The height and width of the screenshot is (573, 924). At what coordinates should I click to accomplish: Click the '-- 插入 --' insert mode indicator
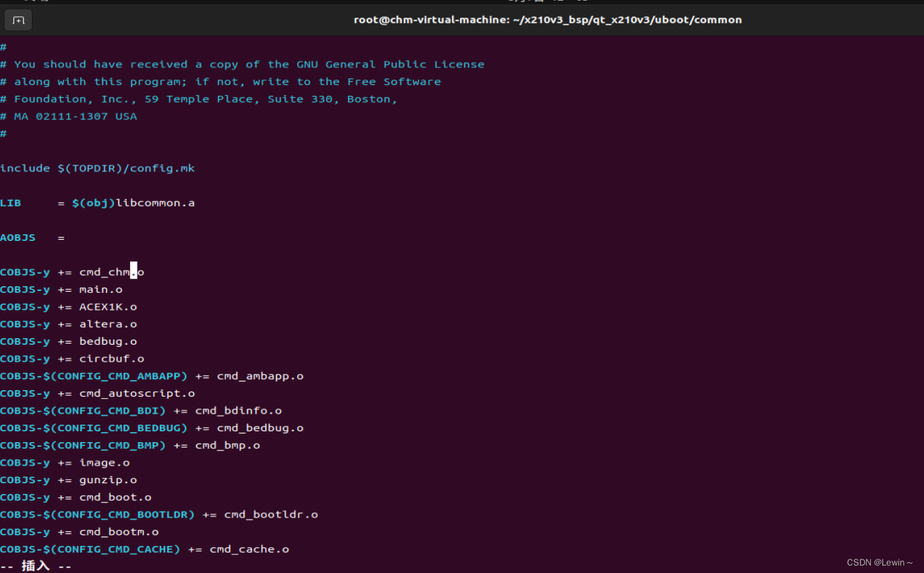(x=36, y=566)
